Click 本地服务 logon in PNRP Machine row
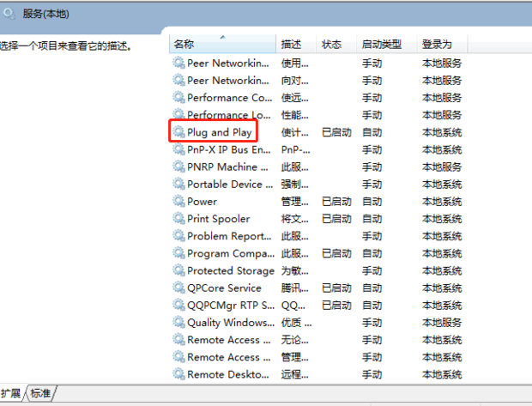The width and height of the screenshot is (532, 406). pyautogui.click(x=442, y=167)
